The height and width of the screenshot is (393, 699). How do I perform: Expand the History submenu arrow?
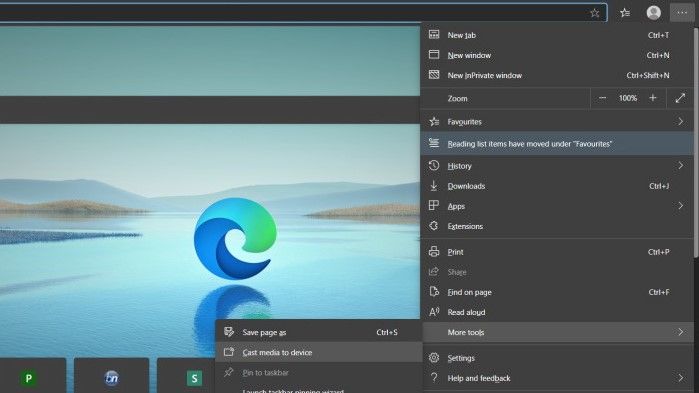681,165
